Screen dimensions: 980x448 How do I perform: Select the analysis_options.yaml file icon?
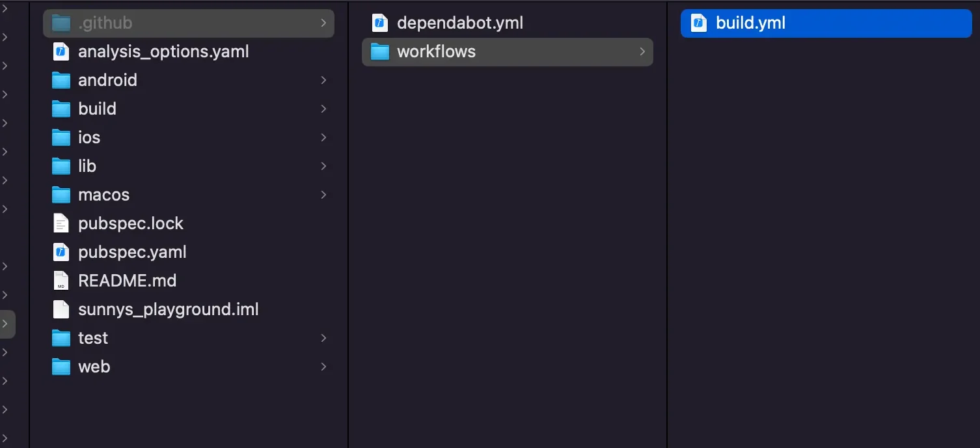coord(61,51)
